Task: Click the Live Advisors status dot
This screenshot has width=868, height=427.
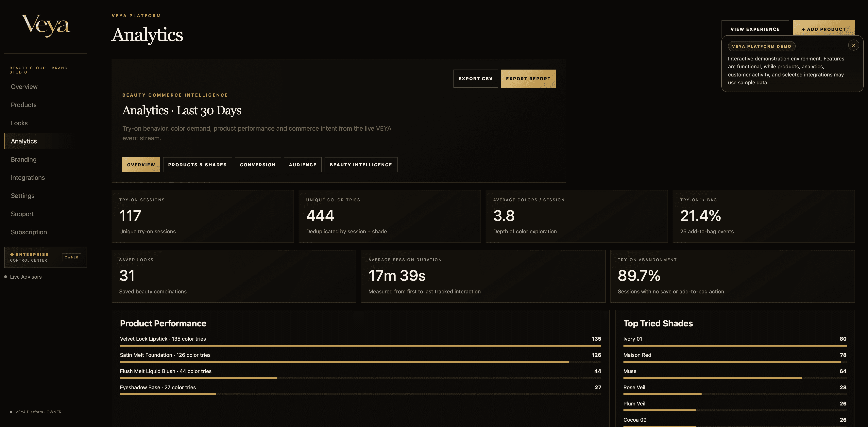Action: coord(5,277)
